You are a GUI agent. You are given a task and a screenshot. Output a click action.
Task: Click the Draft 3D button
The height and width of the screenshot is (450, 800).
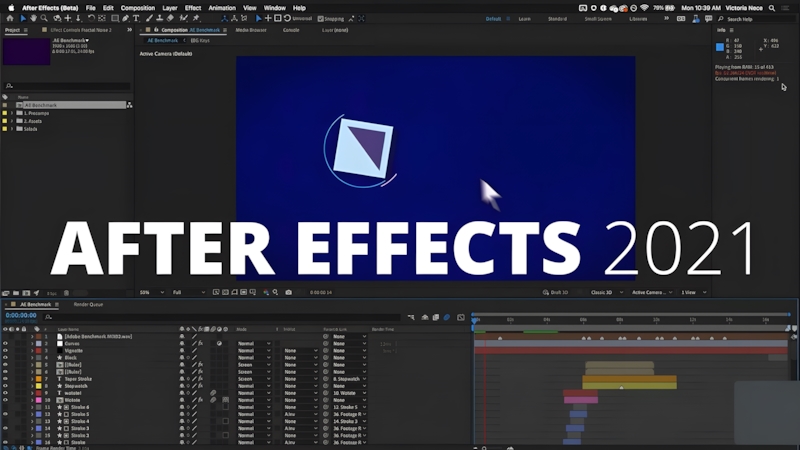[x=556, y=292]
